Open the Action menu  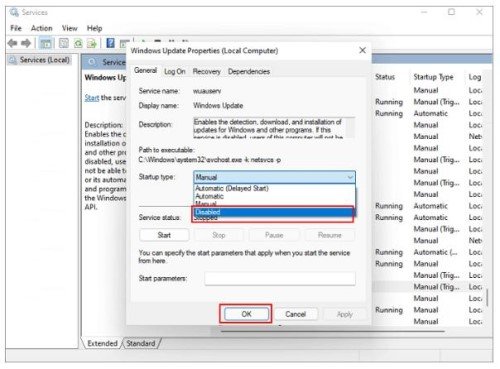pyautogui.click(x=41, y=28)
